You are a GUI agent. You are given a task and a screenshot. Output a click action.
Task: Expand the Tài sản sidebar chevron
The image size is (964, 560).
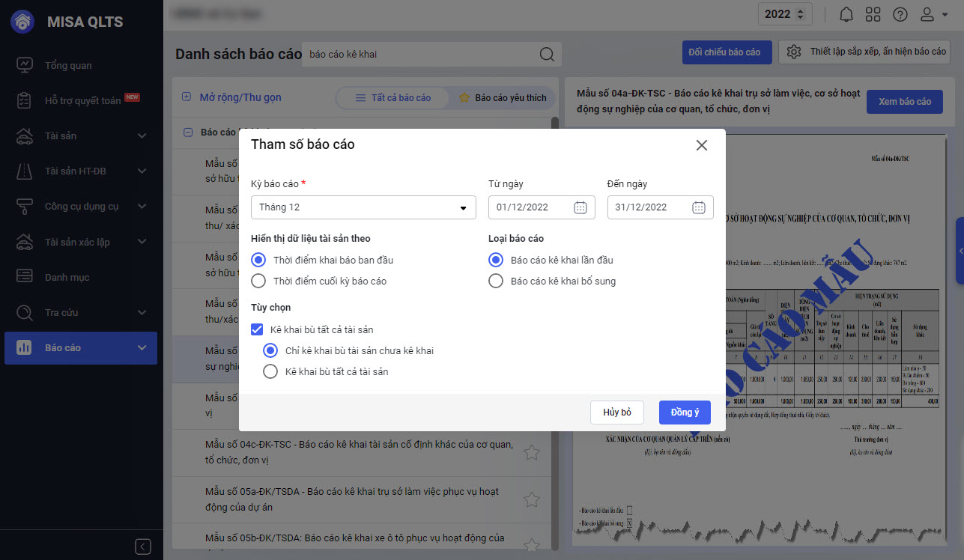click(142, 136)
